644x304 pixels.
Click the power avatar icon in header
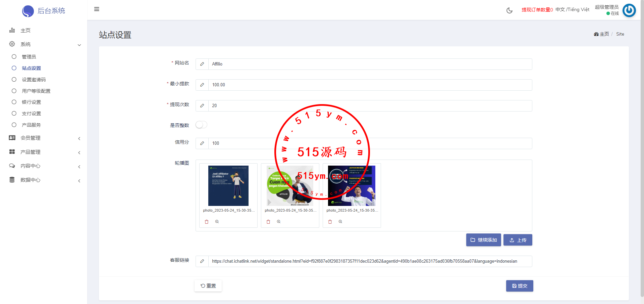629,10
